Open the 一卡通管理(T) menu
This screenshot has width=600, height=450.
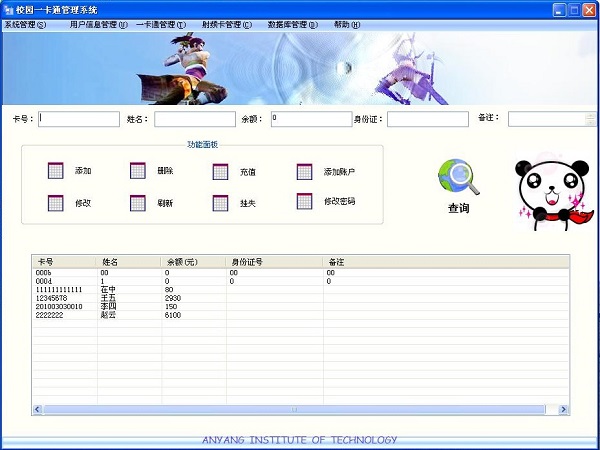click(x=161, y=25)
